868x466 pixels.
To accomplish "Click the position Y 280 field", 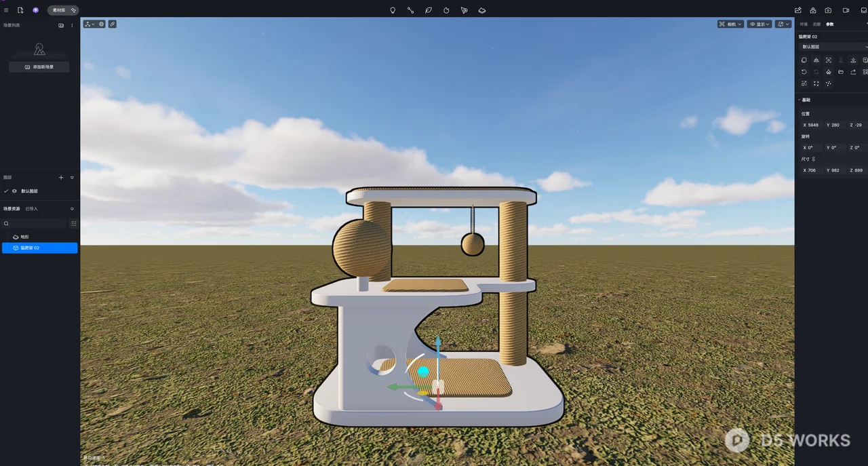I will (834, 125).
